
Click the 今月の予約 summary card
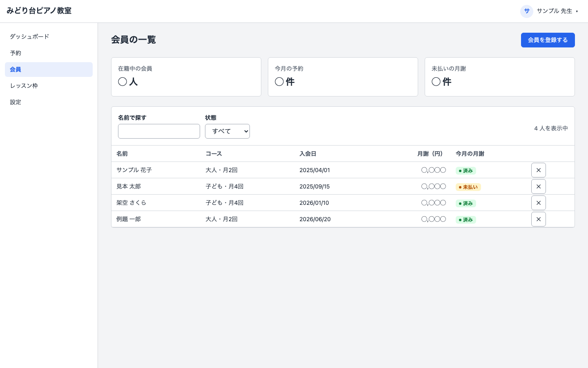pos(343,77)
